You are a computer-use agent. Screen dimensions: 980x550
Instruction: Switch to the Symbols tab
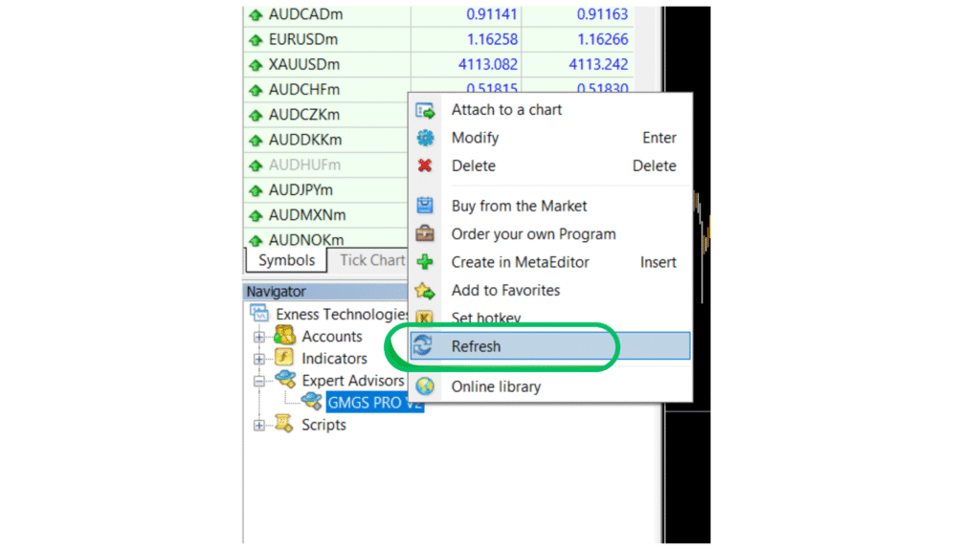coord(286,260)
